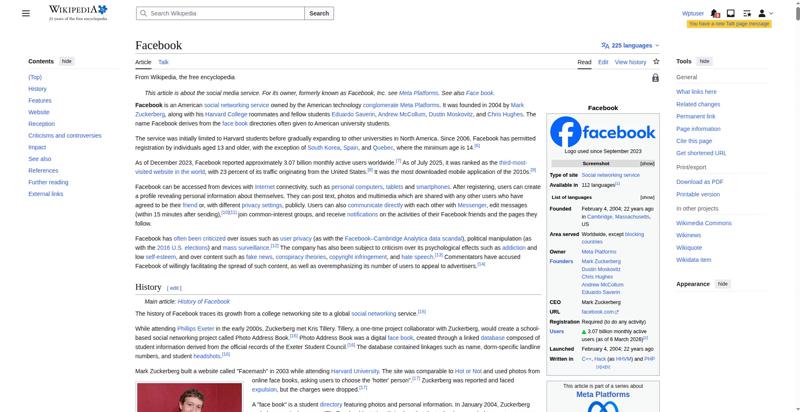800x412 pixels.
Task: Open the main menu hamburger icon
Action: tap(26, 13)
